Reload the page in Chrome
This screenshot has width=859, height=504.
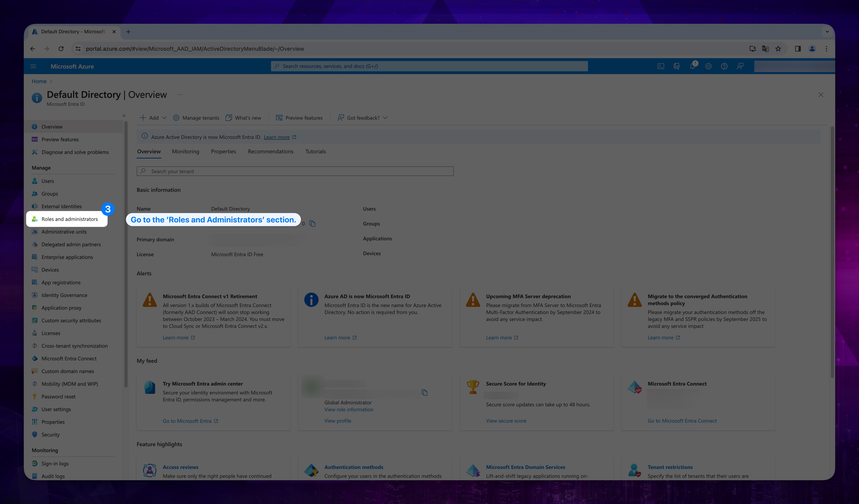[x=61, y=49]
